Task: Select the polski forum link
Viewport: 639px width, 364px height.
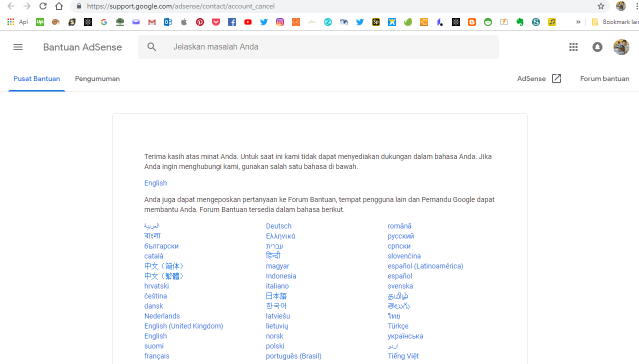Action: coord(275,346)
